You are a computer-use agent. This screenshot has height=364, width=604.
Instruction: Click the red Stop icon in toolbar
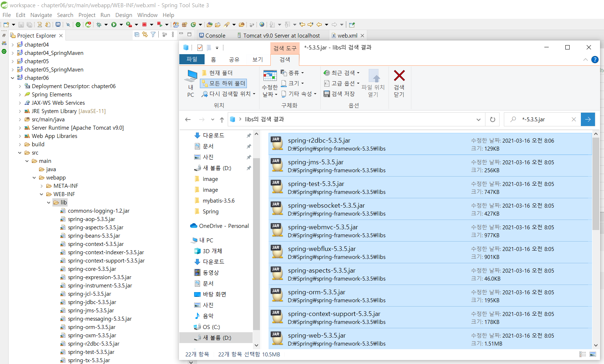pyautogui.click(x=144, y=25)
